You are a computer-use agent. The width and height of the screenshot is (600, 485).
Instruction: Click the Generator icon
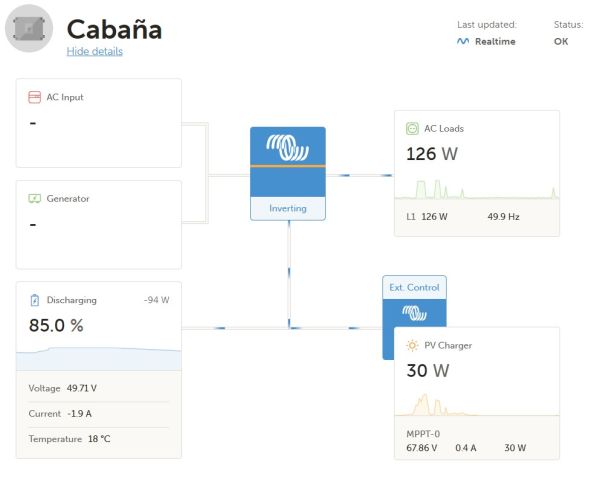34,198
